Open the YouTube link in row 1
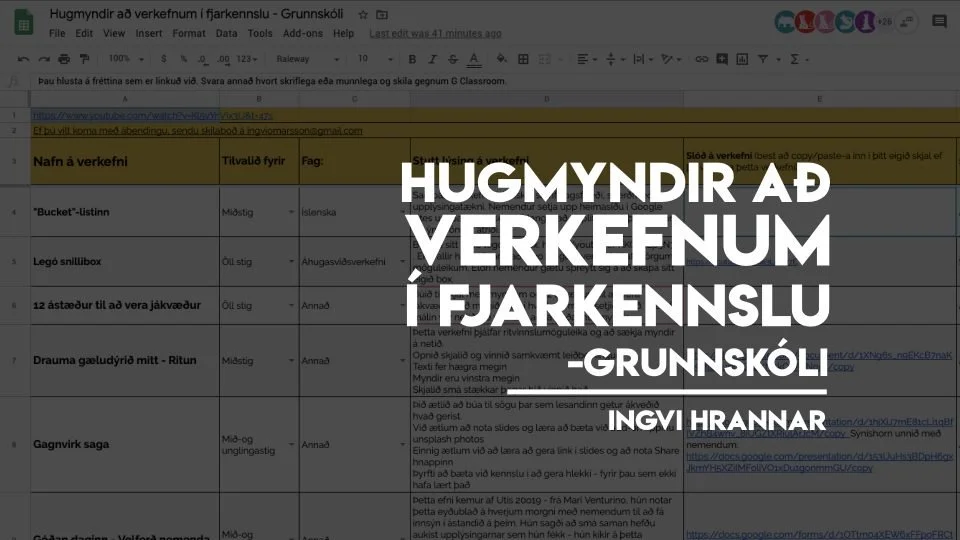960x540 pixels. [152, 115]
